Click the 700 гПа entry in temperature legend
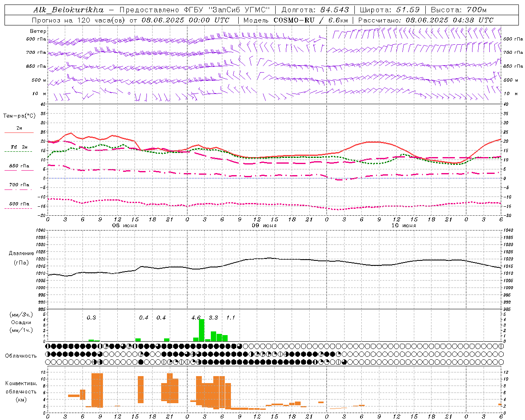This screenshot has width=525, height=420. coord(19,185)
